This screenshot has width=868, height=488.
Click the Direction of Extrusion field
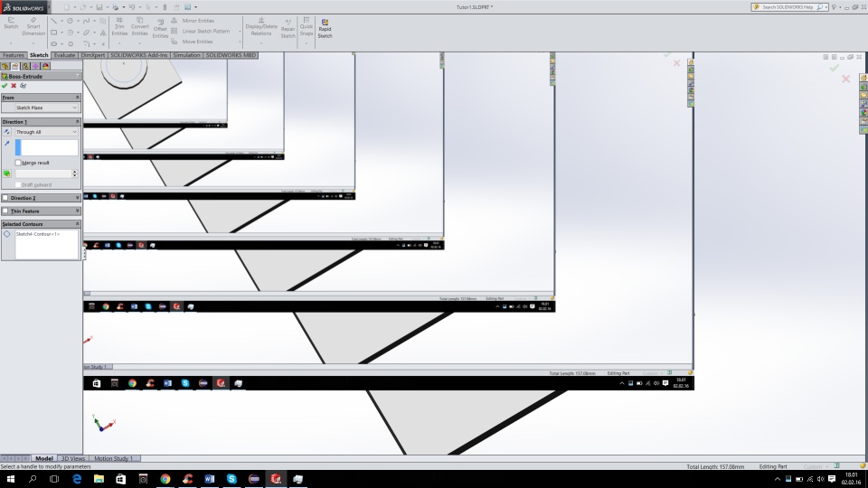tap(46, 147)
